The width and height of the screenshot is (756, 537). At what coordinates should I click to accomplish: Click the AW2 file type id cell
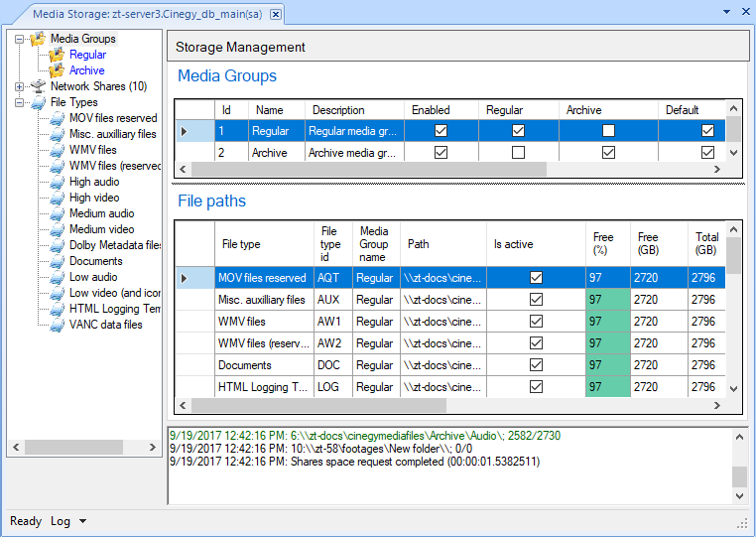(333, 343)
